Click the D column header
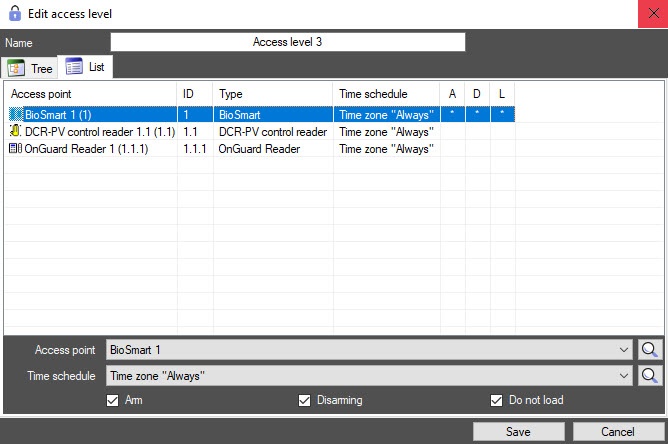Image resolution: width=668 pixels, height=444 pixels. click(477, 94)
